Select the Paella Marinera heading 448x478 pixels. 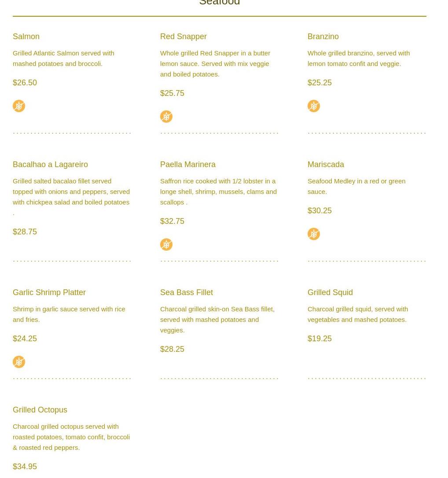pyautogui.click(x=188, y=164)
